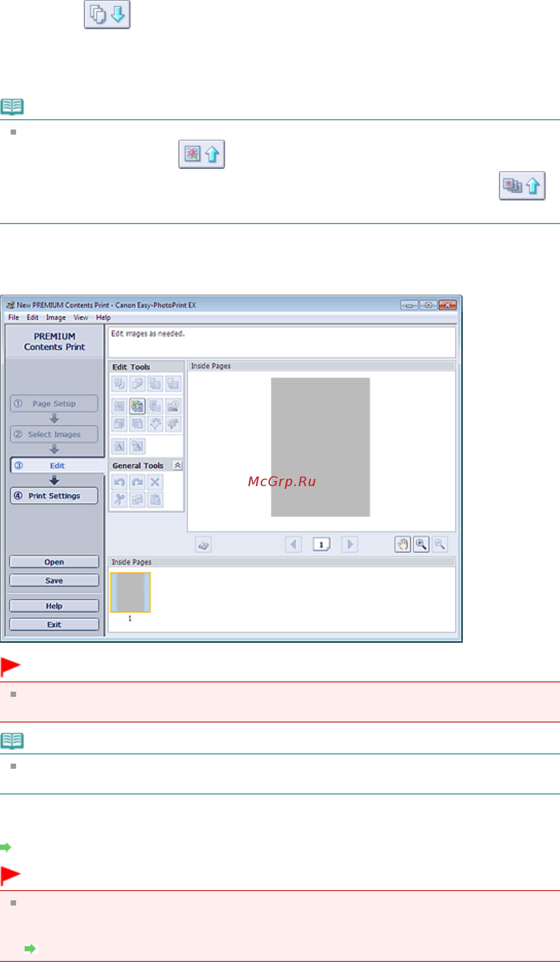Screen dimensions: 560x962
Task: Click the zoom out magnifier
Action: (439, 544)
